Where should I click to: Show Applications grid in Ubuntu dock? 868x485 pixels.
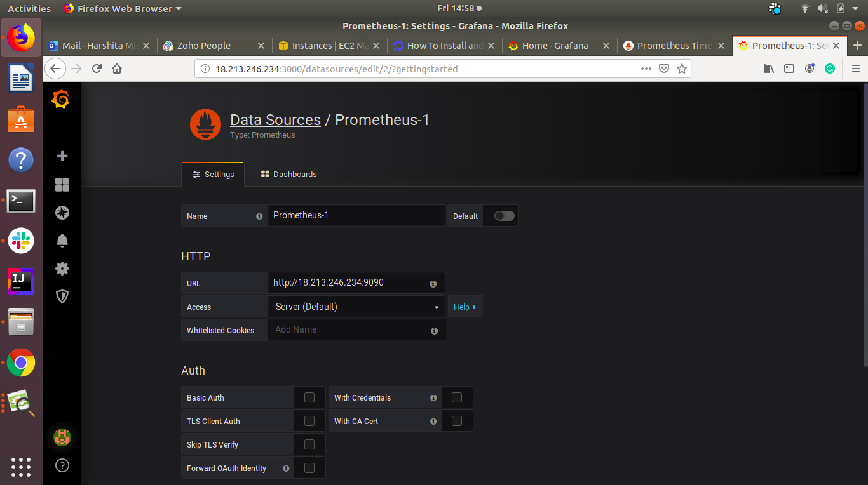point(21,467)
